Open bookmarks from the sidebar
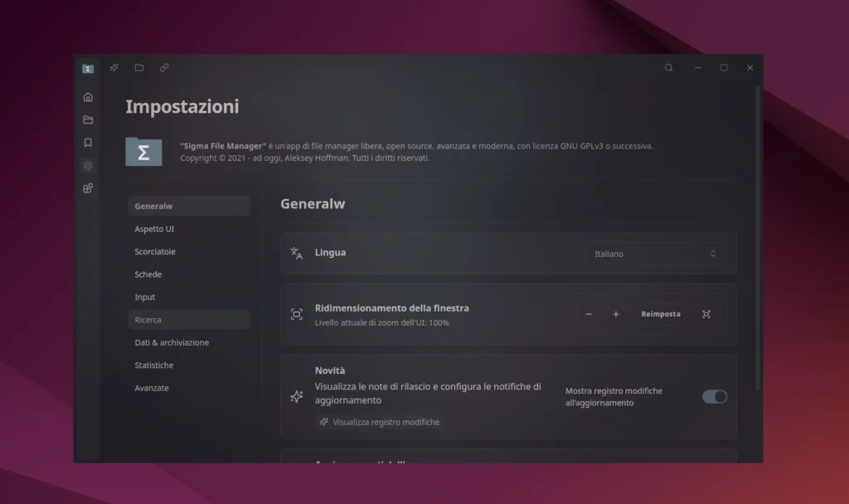This screenshot has width=849, height=504. click(87, 142)
